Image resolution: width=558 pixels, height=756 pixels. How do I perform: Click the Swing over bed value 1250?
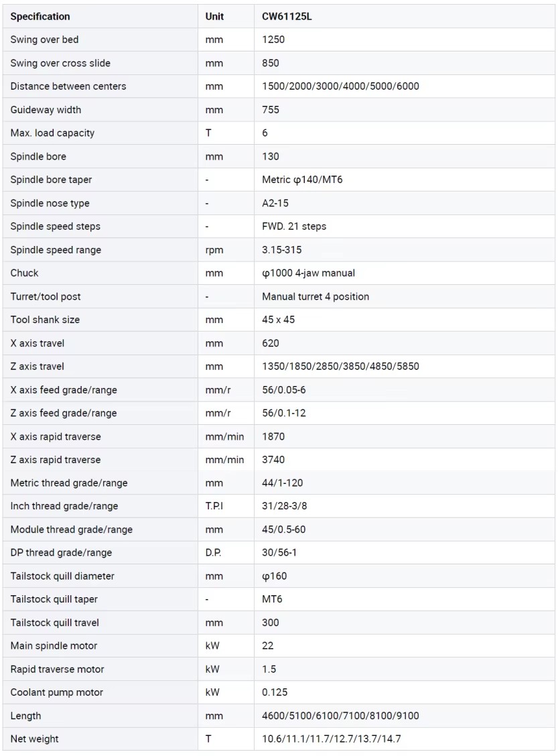(x=273, y=40)
